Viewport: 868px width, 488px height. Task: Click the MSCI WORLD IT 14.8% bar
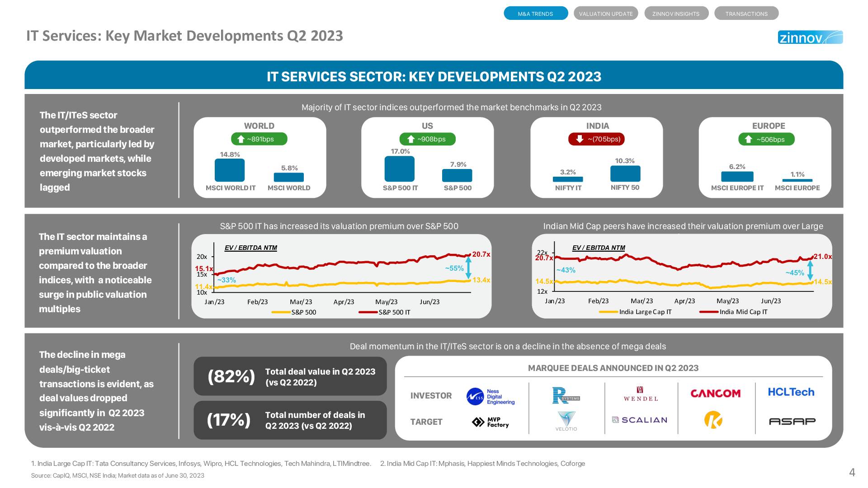pos(230,170)
